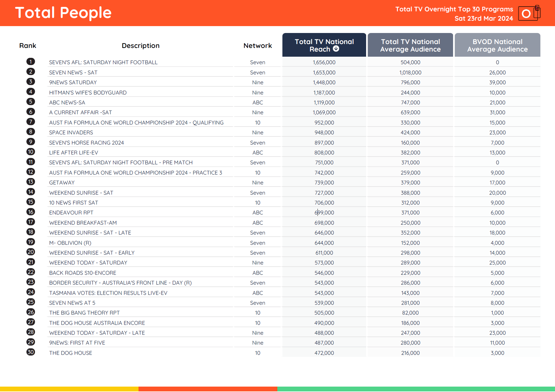
Task: Click the rank 27 number badge
Action: (31, 322)
